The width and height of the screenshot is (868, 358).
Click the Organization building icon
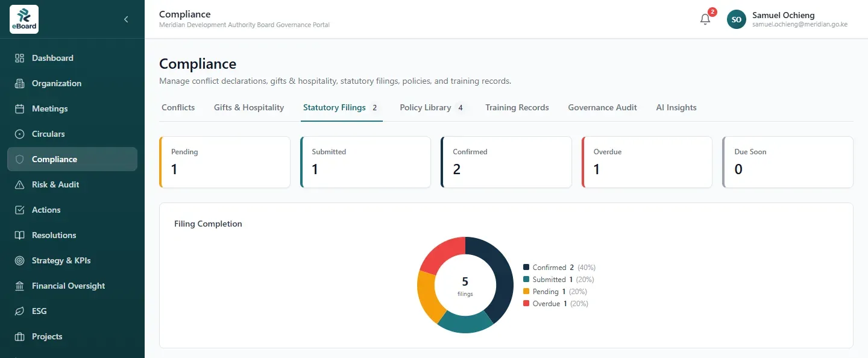pos(19,83)
